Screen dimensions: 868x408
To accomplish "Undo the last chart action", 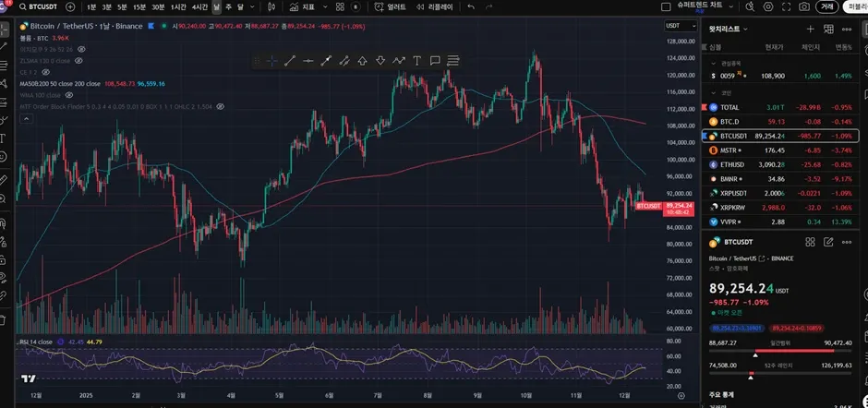I will (471, 6).
